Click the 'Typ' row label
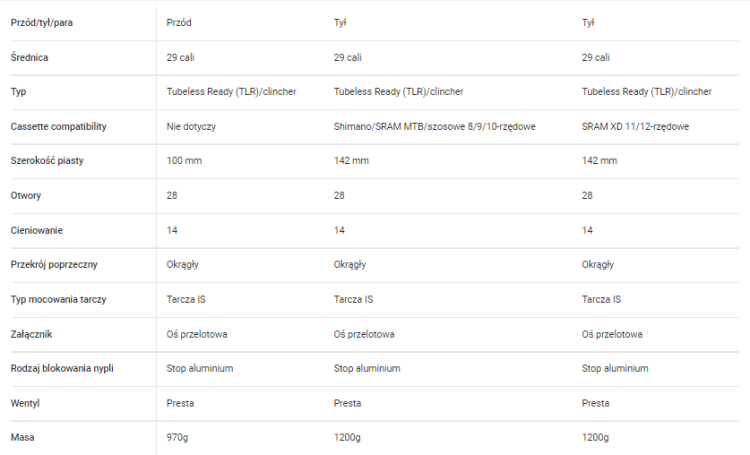Image resolution: width=750 pixels, height=455 pixels. point(18,92)
